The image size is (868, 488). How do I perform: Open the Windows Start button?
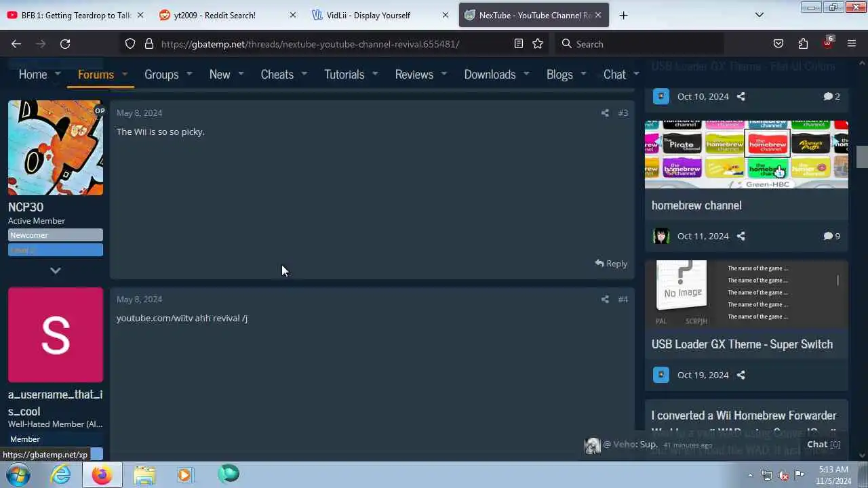click(x=18, y=474)
